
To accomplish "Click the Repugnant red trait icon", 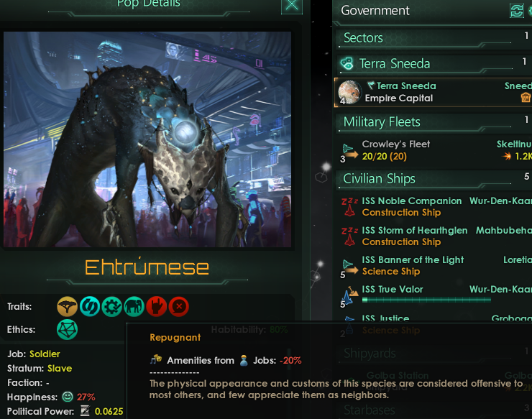I will point(178,306).
